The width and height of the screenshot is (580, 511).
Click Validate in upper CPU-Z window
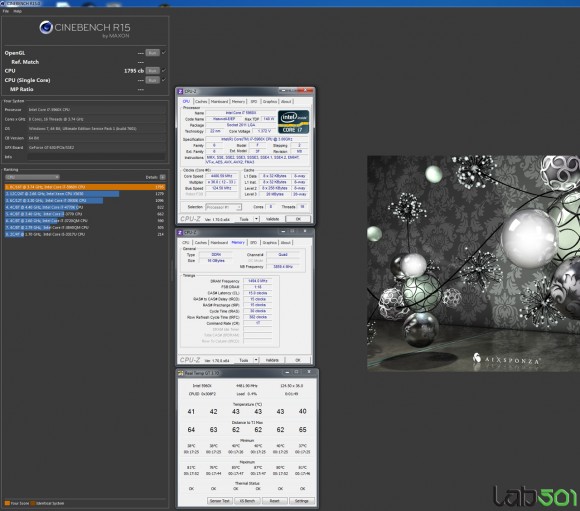(273, 219)
